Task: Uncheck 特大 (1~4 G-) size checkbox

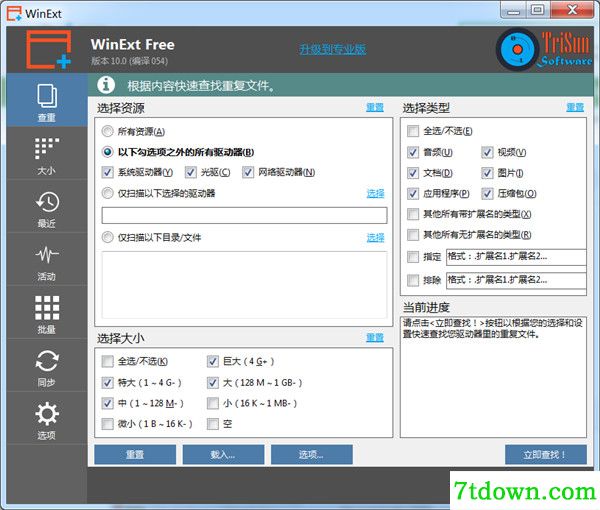Action: [108, 383]
